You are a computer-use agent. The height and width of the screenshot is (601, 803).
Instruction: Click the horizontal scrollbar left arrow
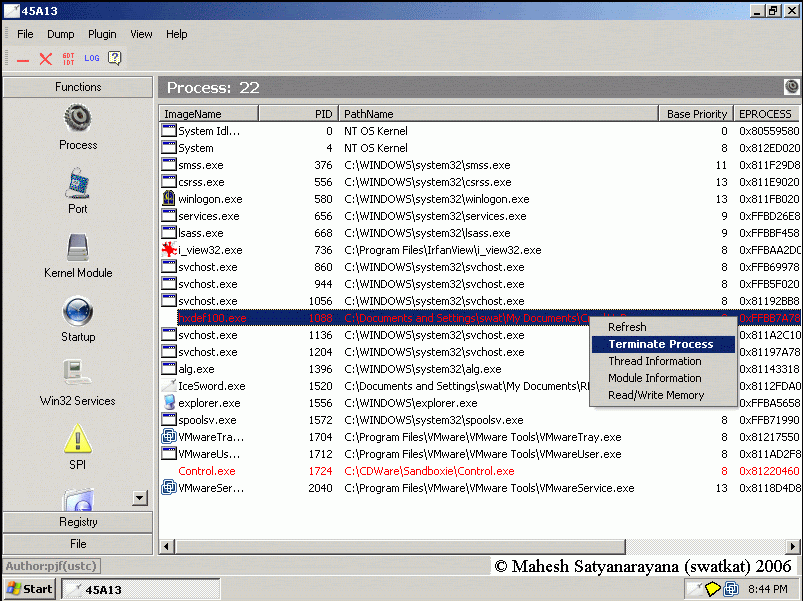166,546
